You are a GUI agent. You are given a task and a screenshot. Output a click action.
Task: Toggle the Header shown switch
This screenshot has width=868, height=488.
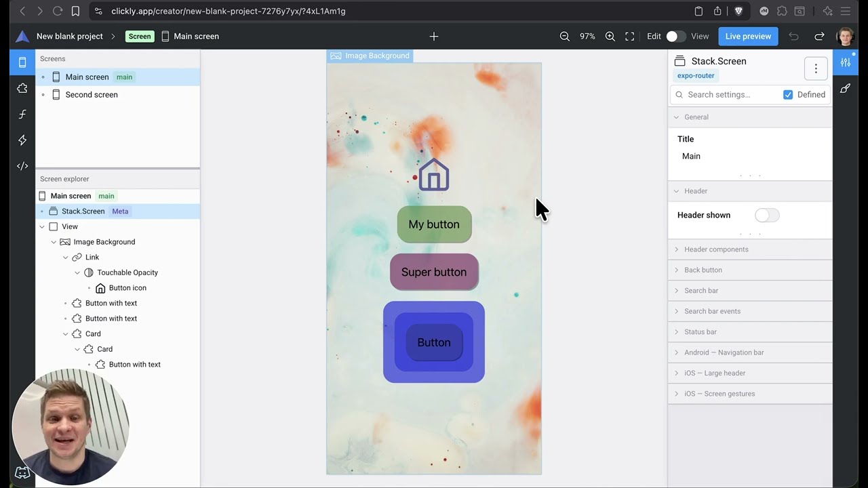tap(767, 216)
